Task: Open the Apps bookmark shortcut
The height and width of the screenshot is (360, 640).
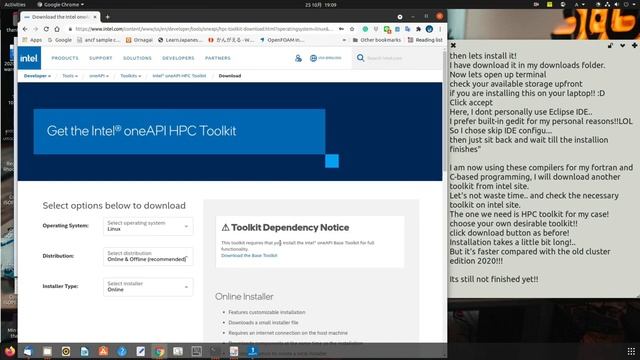Action: point(32,40)
